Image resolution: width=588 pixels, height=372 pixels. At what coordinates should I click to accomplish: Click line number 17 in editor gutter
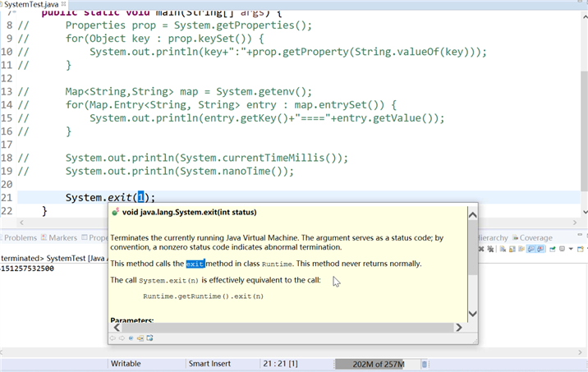point(7,145)
